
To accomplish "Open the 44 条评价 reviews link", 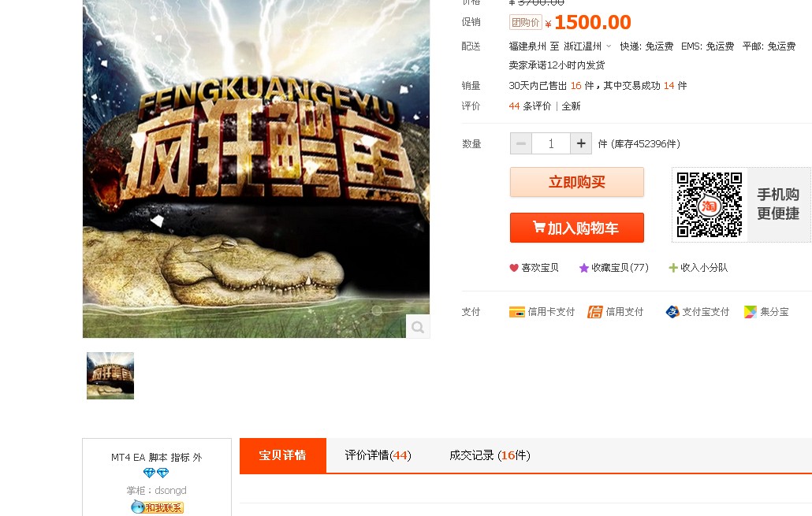I will tap(530, 106).
